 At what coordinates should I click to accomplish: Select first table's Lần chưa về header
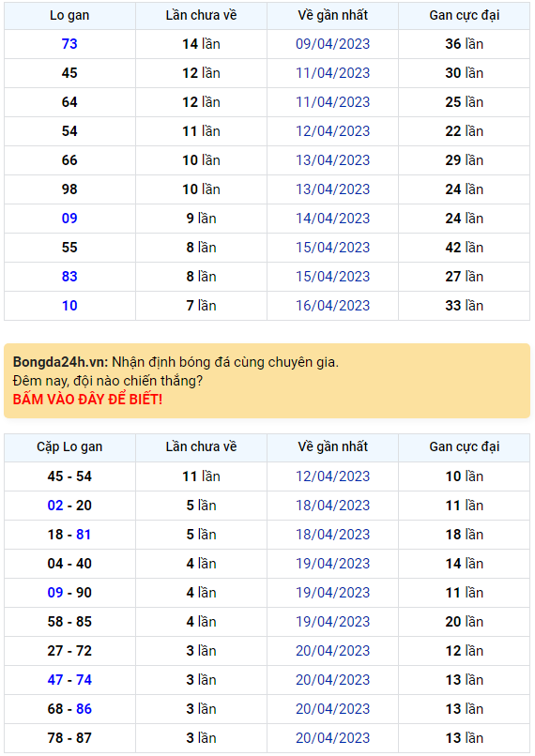[x=201, y=15]
